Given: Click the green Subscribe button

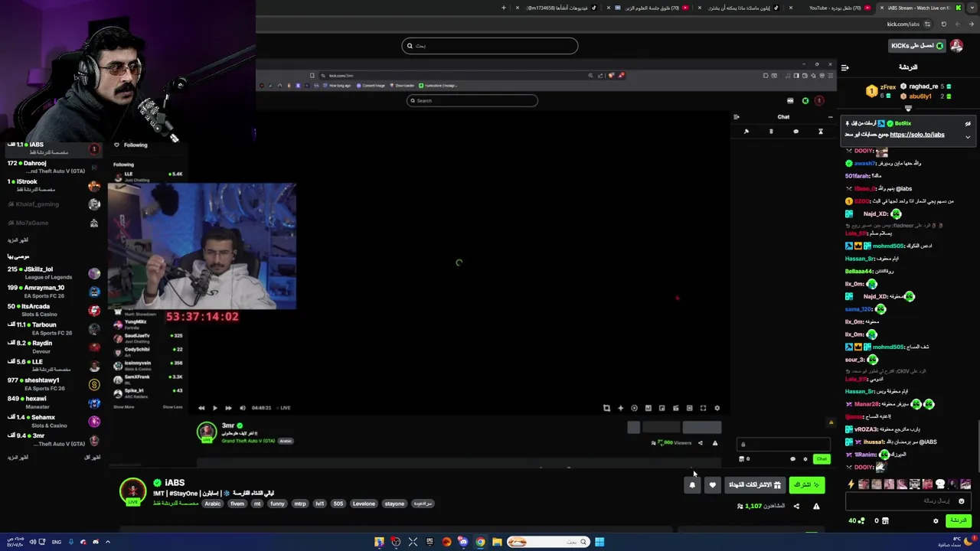Looking at the screenshot, I should [x=807, y=484].
